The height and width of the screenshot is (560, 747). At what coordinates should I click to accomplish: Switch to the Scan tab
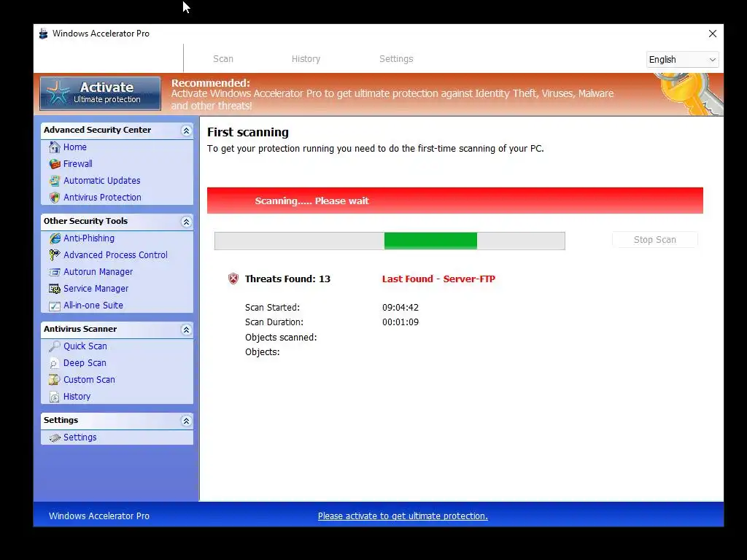click(x=223, y=59)
